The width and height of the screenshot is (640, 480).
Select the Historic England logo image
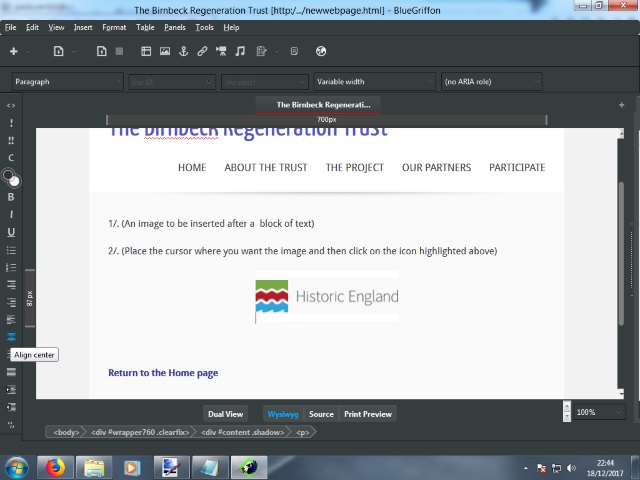[327, 296]
